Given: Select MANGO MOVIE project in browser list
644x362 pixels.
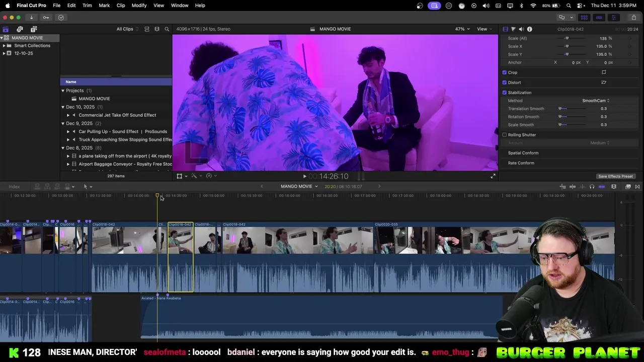Looking at the screenshot, I should [x=94, y=99].
